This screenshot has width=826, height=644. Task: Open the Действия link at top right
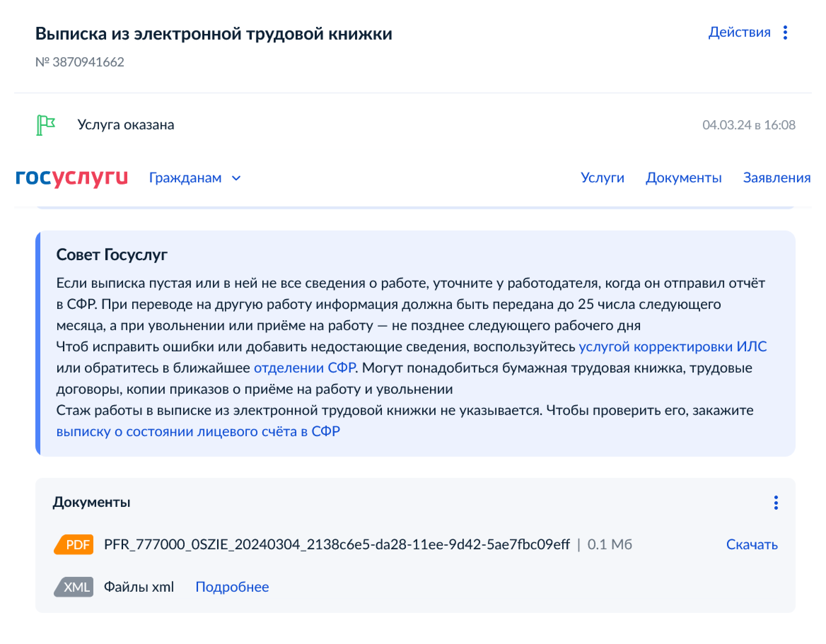coord(739,33)
